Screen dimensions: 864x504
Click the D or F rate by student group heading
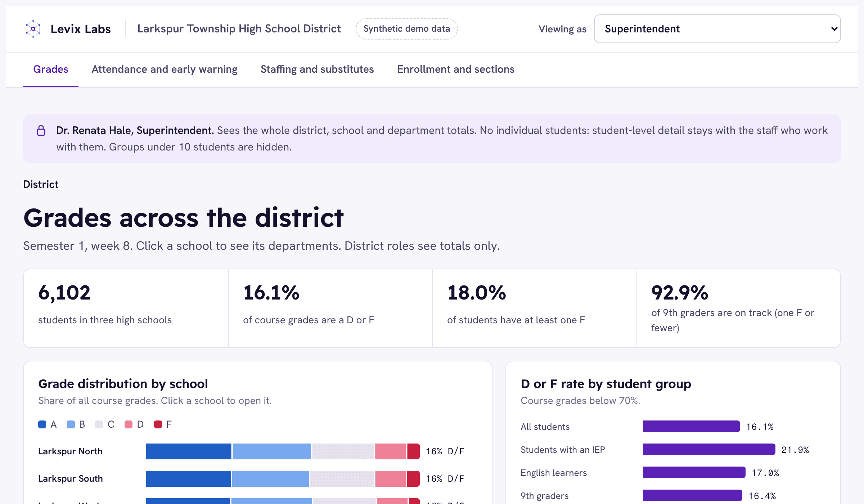[x=606, y=384]
